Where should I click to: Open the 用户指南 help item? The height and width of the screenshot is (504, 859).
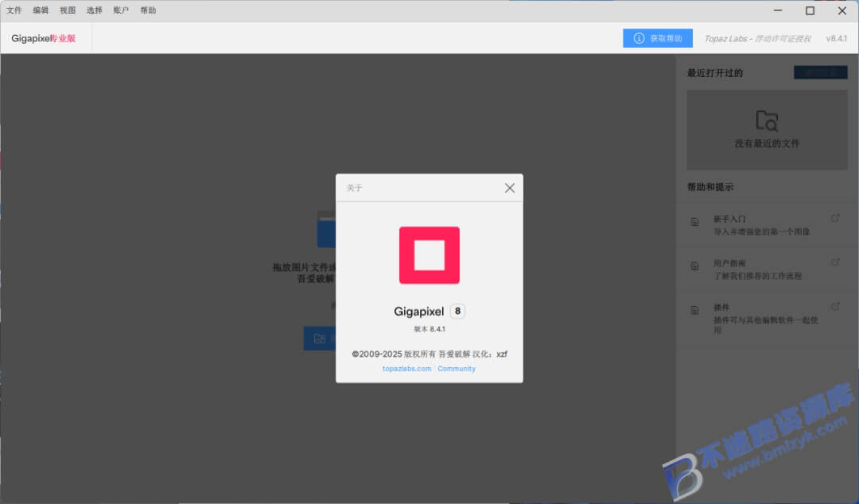pyautogui.click(x=767, y=269)
